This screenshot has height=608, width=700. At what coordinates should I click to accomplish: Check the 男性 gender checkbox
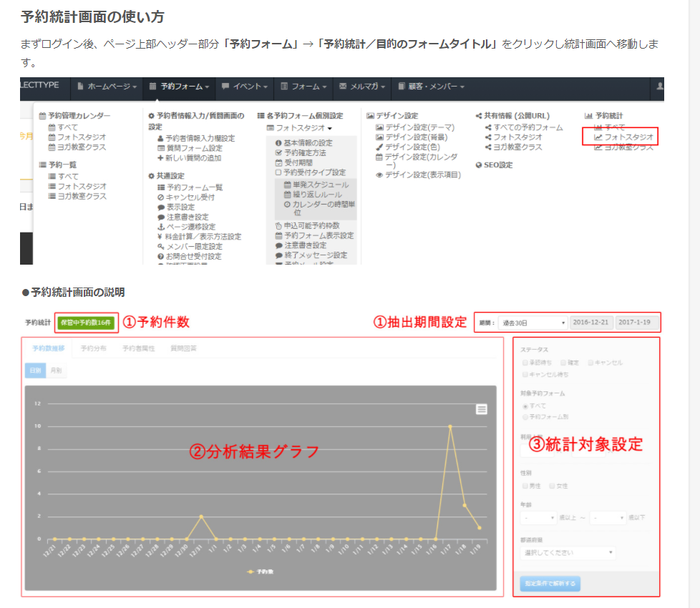[524, 484]
